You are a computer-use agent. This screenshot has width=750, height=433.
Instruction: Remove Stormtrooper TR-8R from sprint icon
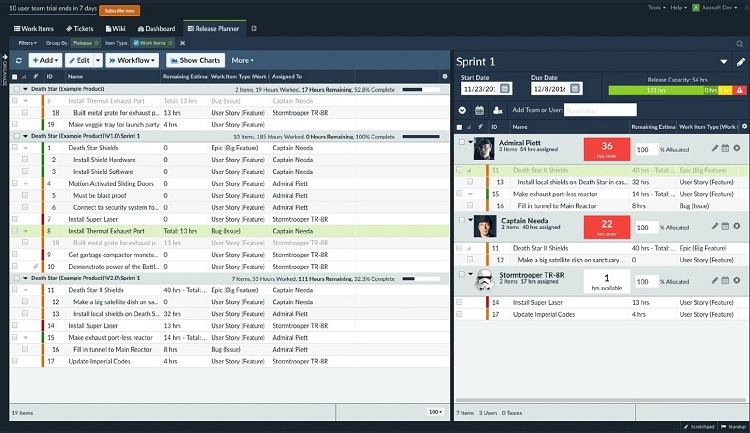(x=737, y=280)
